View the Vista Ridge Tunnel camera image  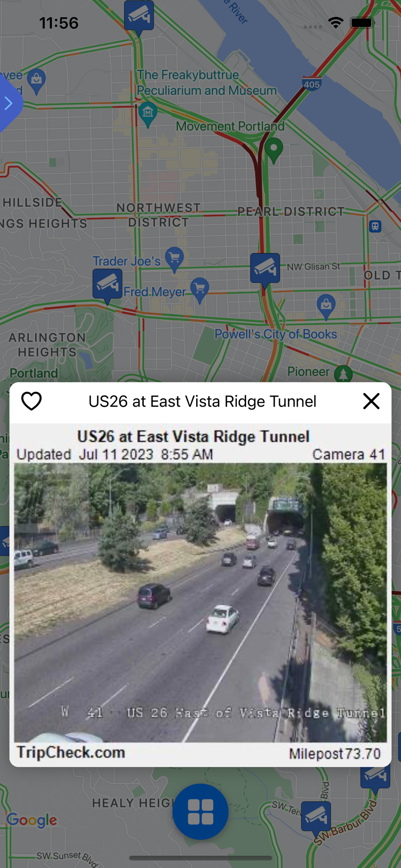[x=200, y=602]
